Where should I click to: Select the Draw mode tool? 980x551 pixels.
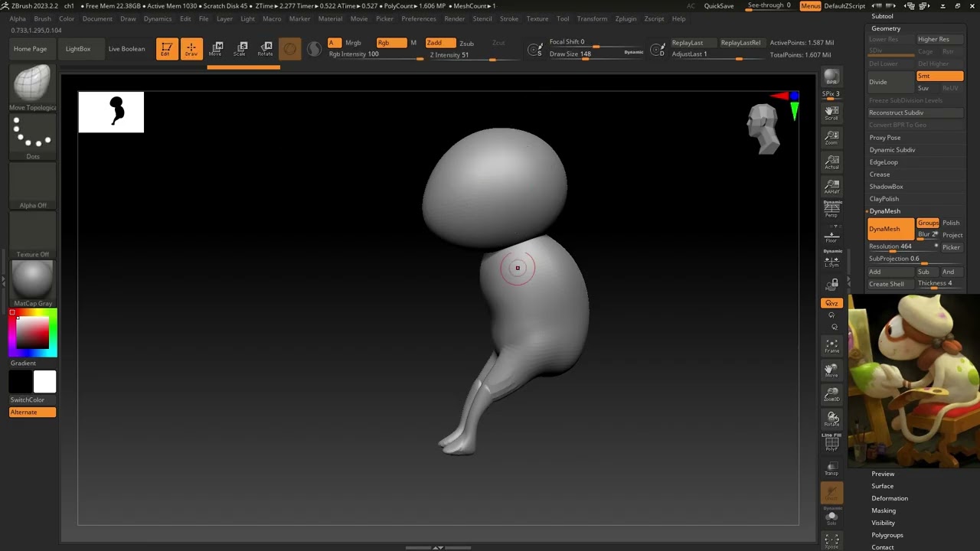191,49
